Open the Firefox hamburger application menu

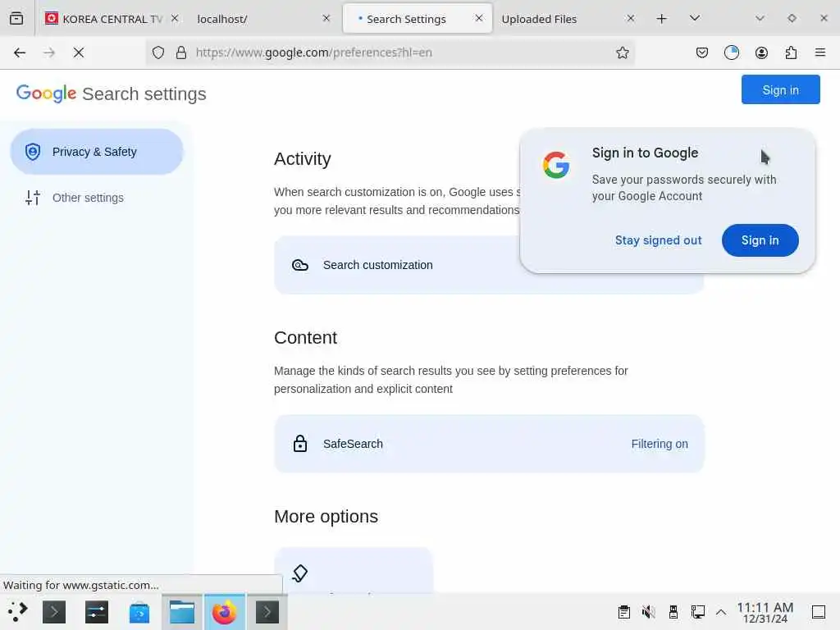[820, 52]
